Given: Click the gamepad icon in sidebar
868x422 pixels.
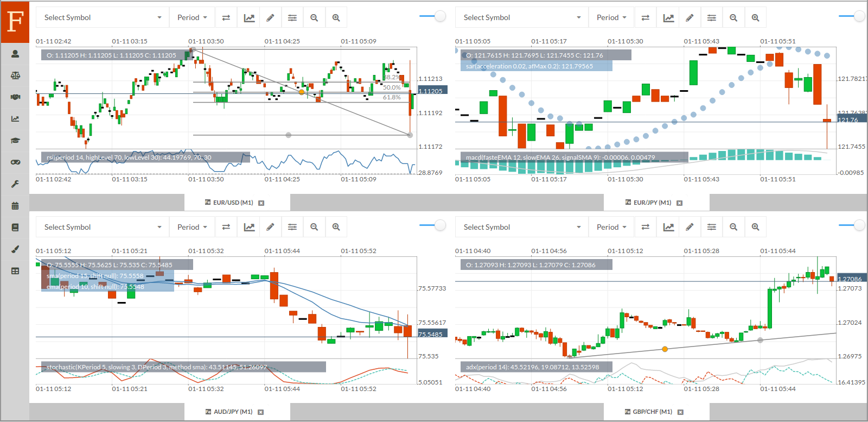Looking at the screenshot, I should coord(15,162).
